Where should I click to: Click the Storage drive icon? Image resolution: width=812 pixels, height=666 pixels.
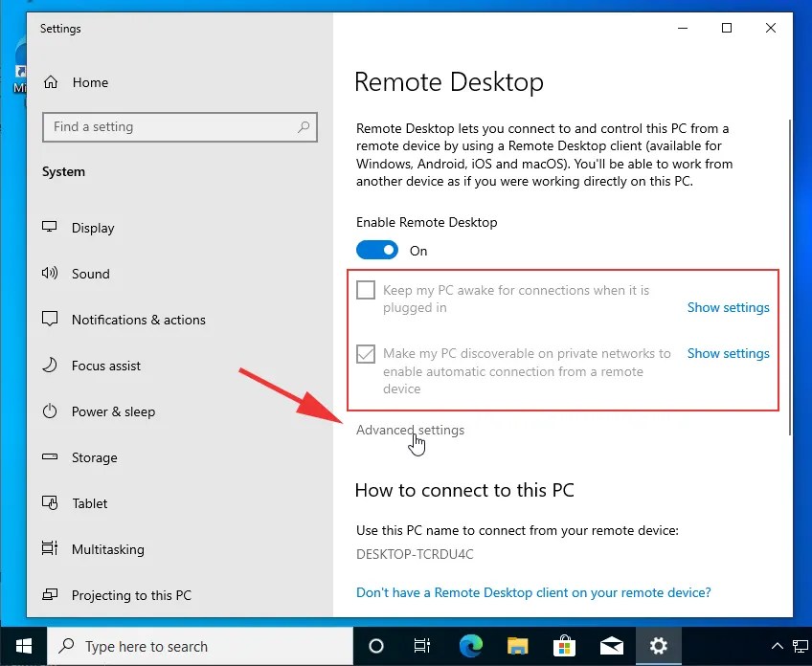(x=49, y=457)
